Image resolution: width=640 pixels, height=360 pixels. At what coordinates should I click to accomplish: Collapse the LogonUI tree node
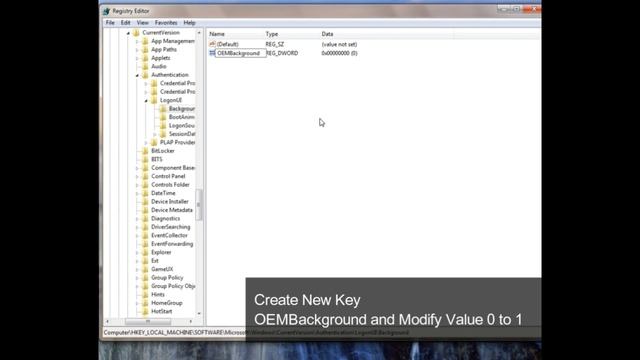(x=146, y=101)
